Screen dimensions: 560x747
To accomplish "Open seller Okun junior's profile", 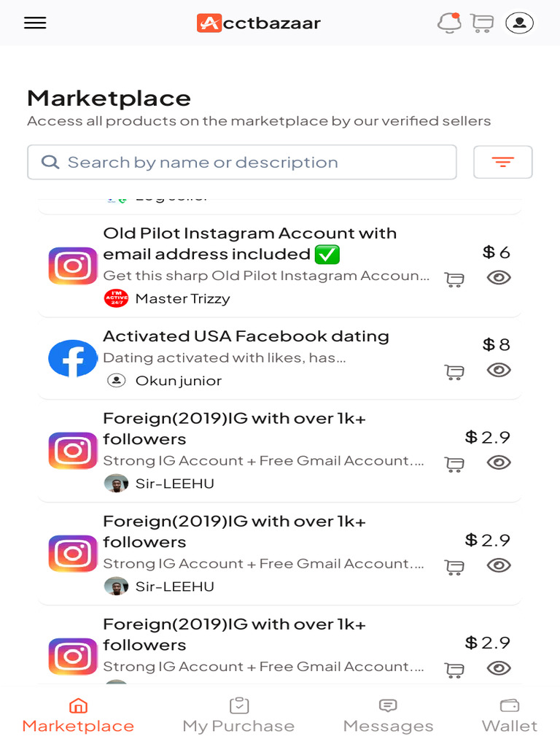I will tap(178, 381).
